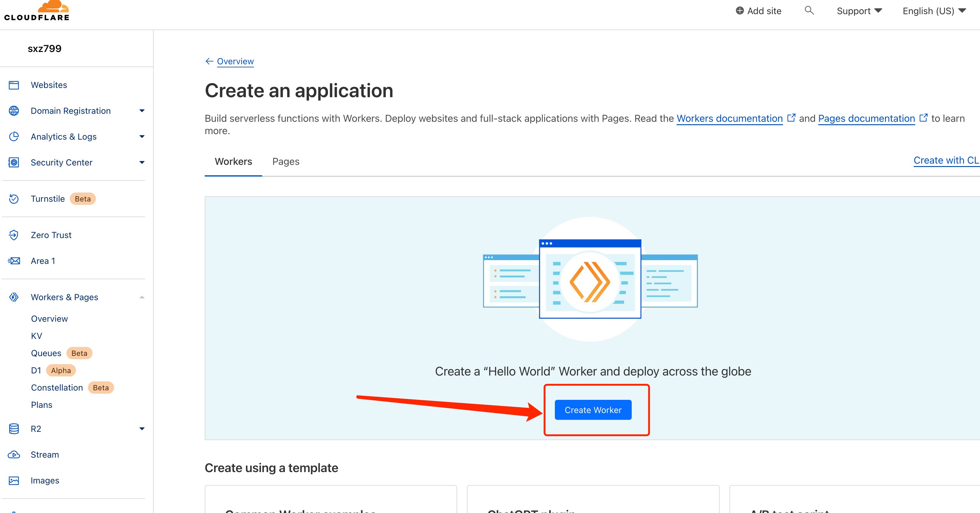This screenshot has width=980, height=513.
Task: Click the Turnstile icon
Action: pyautogui.click(x=14, y=199)
